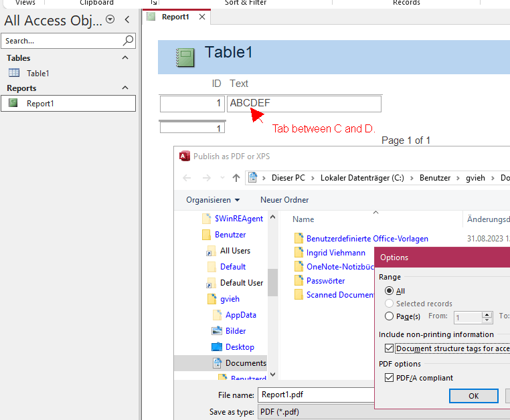Click the File name field
The height and width of the screenshot is (420, 510).
[316, 395]
